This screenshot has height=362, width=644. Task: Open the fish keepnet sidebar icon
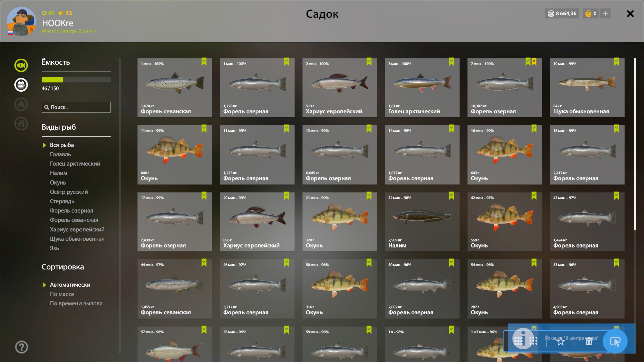(x=21, y=65)
